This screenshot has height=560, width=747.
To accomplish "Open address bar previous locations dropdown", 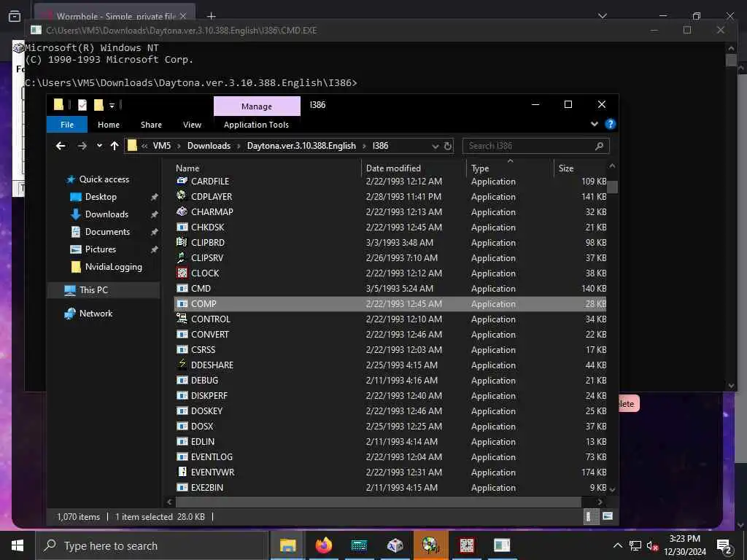I will (x=435, y=146).
